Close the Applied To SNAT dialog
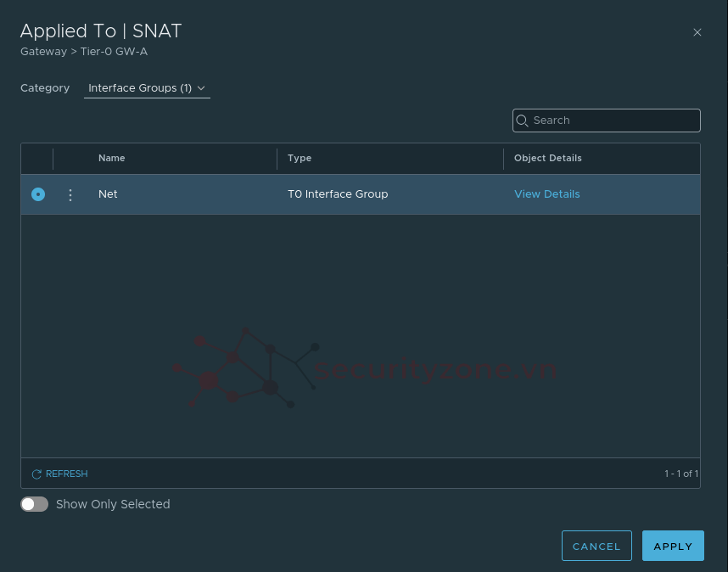 [697, 32]
